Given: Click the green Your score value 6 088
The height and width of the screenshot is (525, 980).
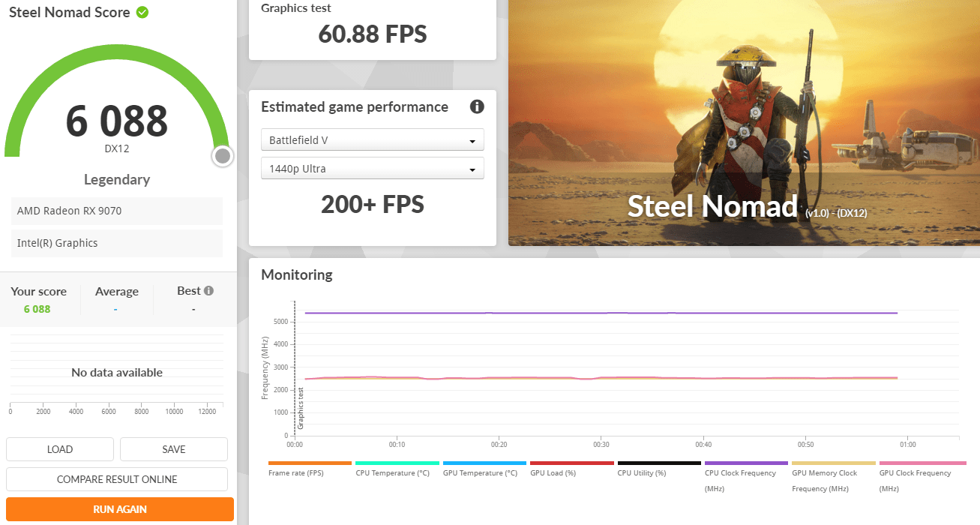Looking at the screenshot, I should pos(37,309).
